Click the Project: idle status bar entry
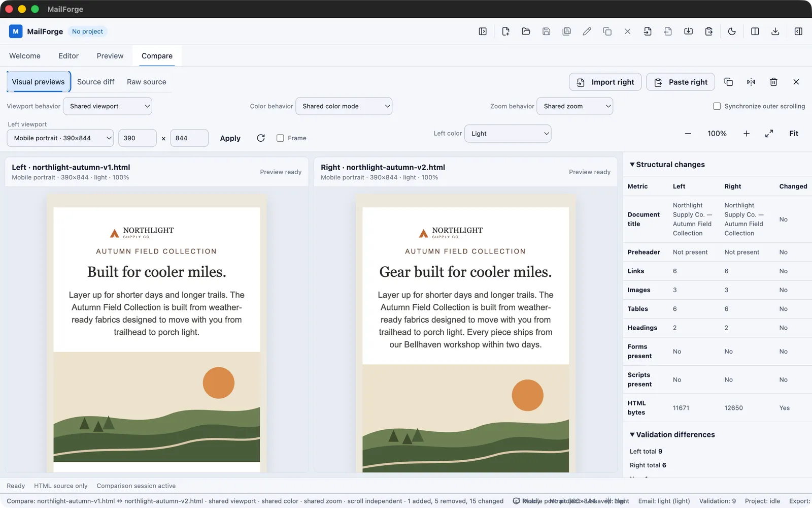Screen dimensions: 812x508 (x=762, y=501)
